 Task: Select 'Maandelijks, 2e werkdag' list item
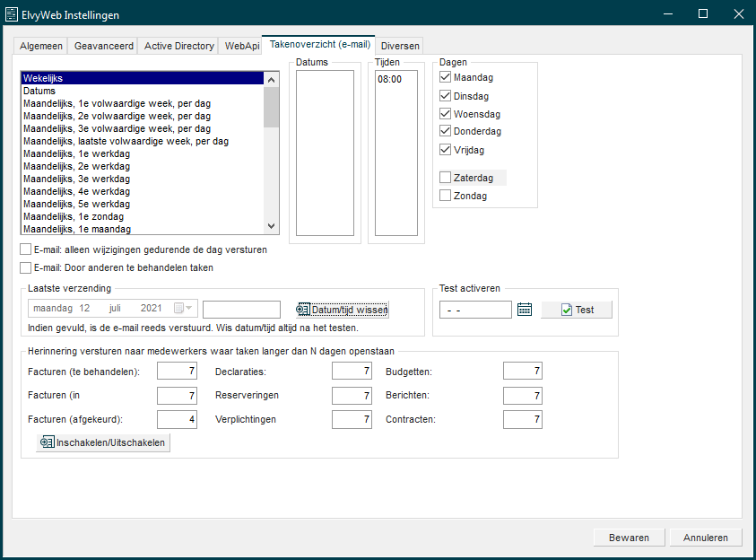(x=143, y=166)
